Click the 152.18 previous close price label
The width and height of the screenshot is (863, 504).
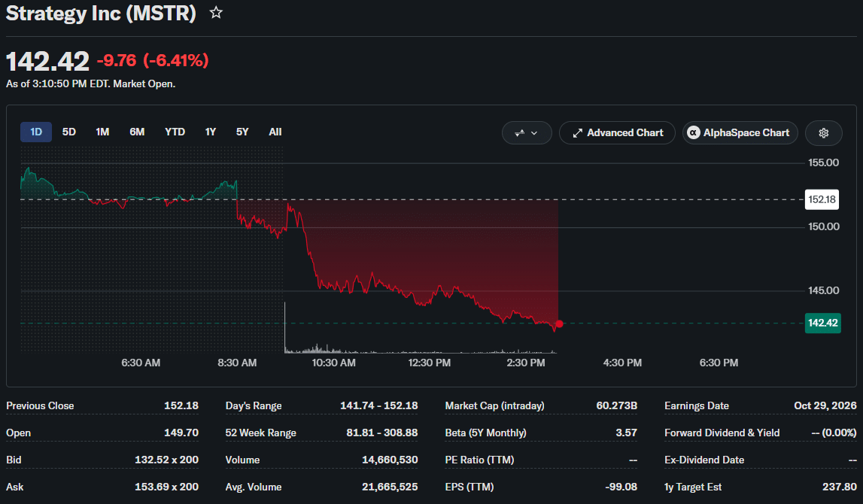822,199
